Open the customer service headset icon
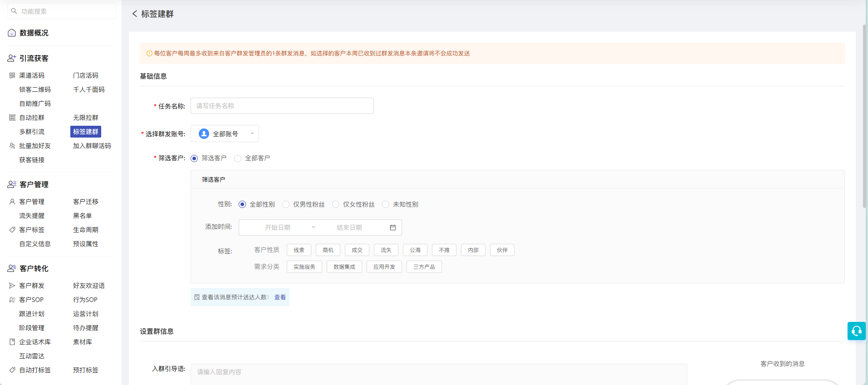 (x=856, y=331)
